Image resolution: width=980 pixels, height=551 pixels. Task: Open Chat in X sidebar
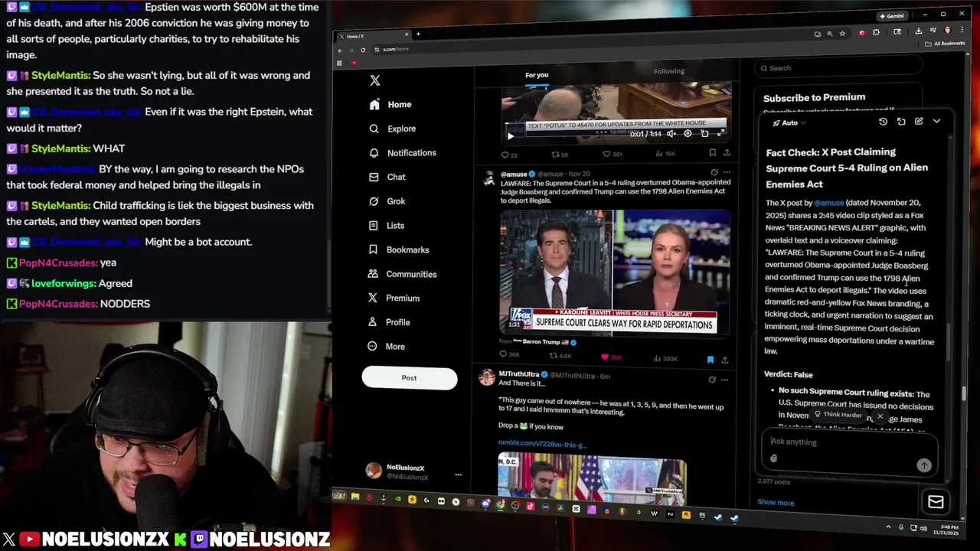tap(387, 177)
